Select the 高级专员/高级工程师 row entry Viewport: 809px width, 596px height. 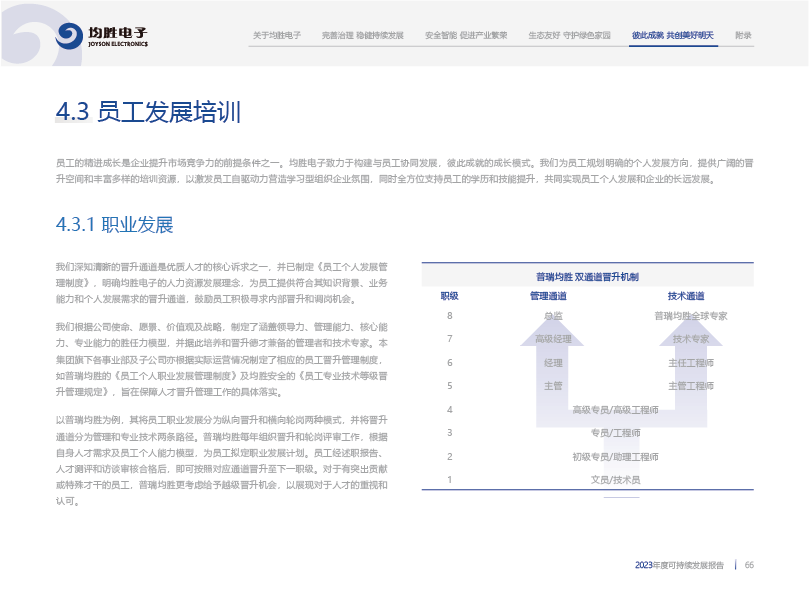coord(615,410)
